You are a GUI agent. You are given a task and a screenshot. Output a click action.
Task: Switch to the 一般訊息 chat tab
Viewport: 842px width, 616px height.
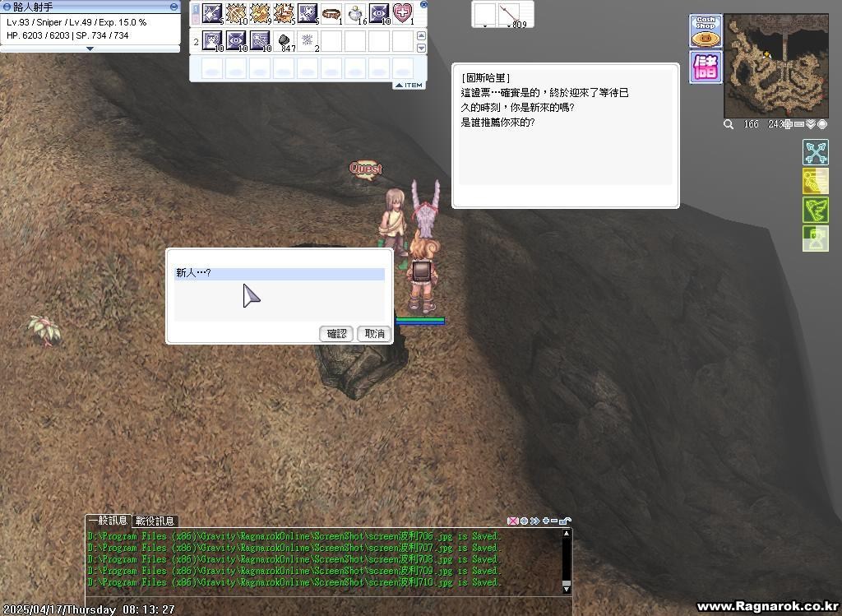[x=108, y=521]
